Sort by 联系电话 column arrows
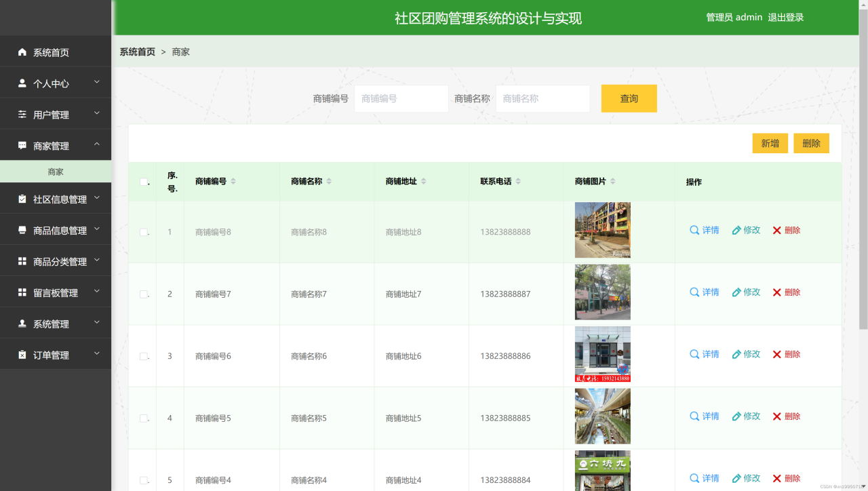Viewport: 868px width, 491px height. [518, 181]
